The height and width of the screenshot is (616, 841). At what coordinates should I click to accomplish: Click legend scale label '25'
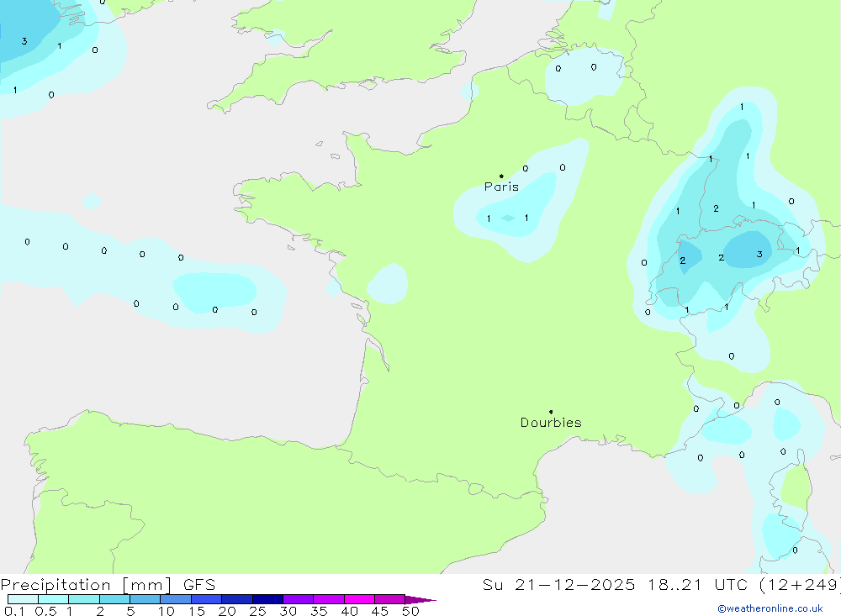coord(257,611)
